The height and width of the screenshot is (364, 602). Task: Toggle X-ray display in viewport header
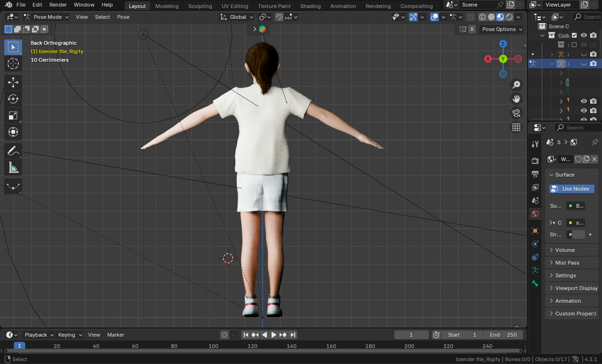(x=470, y=17)
